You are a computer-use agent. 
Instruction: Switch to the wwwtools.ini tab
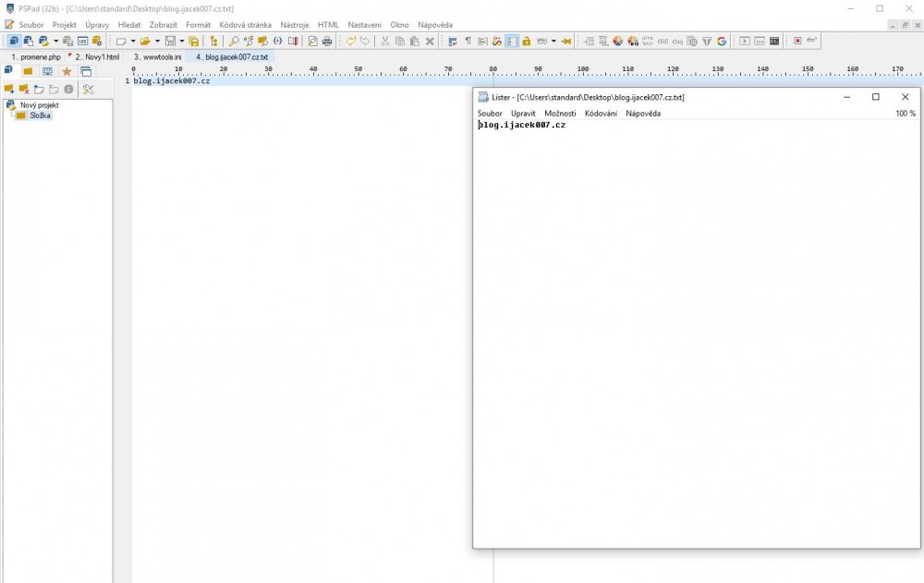pos(157,57)
